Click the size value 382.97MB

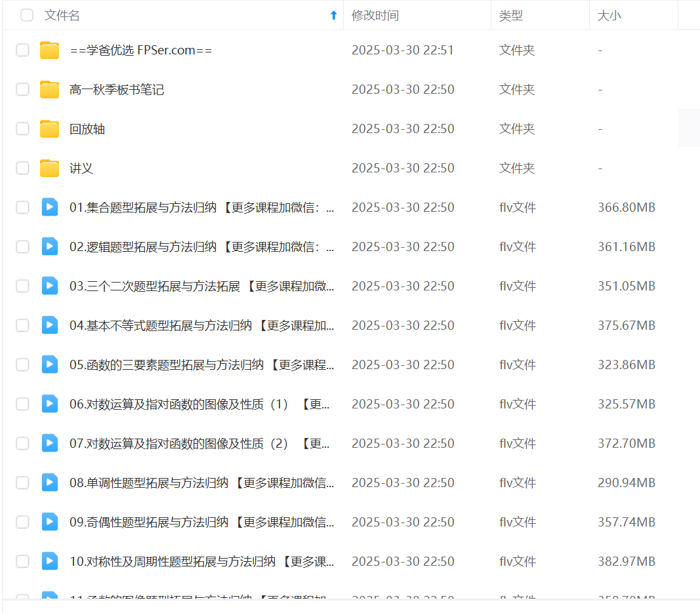pyautogui.click(x=627, y=561)
